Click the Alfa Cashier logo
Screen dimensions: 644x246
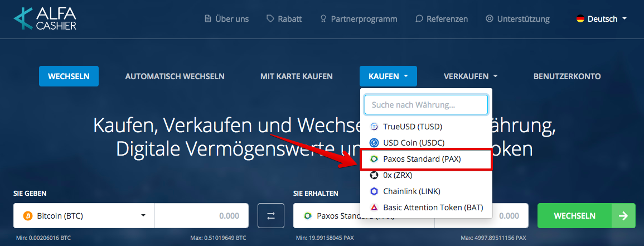pos(45,19)
